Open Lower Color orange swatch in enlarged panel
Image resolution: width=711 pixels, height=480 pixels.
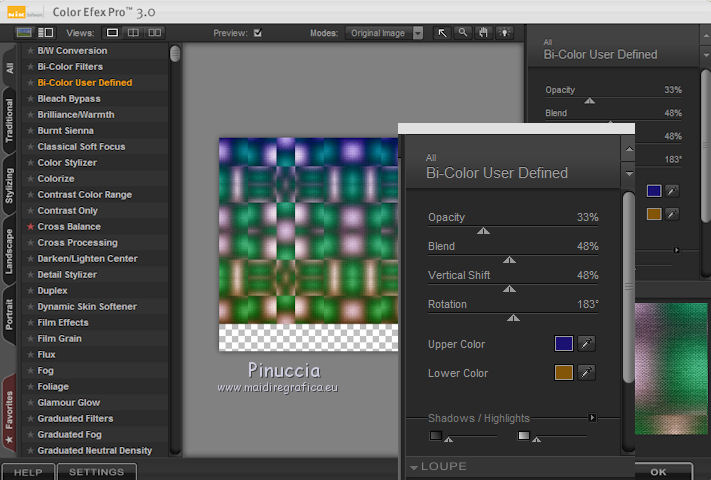564,373
